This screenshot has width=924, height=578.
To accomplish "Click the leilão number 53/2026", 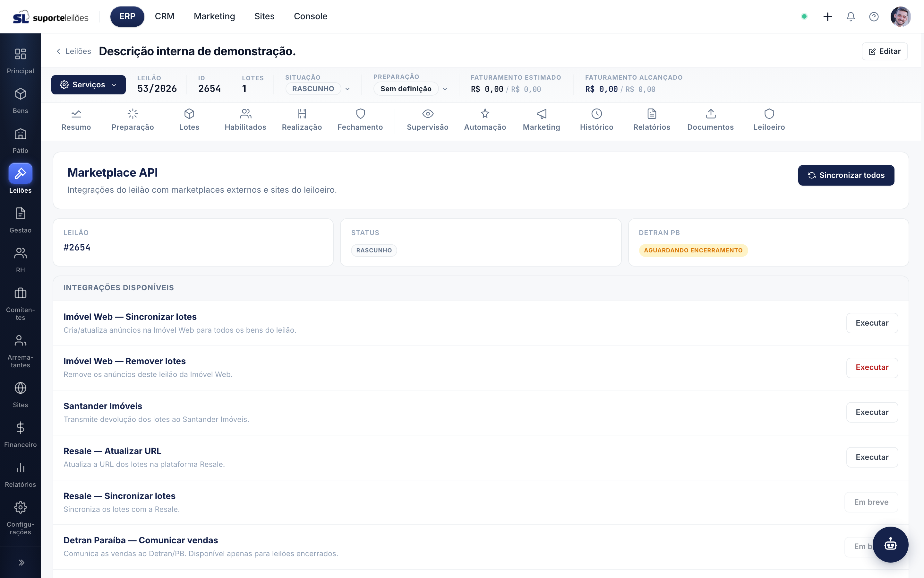I will 157,89.
